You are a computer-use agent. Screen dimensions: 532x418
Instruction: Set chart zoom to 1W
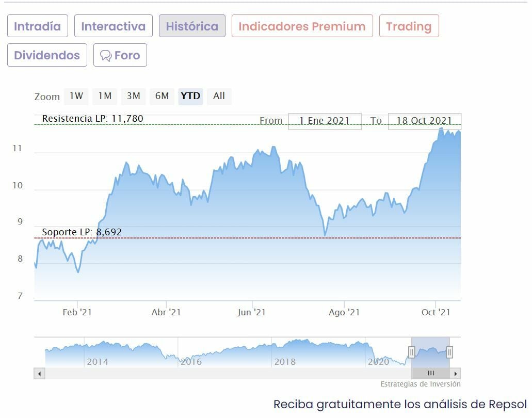(x=76, y=96)
